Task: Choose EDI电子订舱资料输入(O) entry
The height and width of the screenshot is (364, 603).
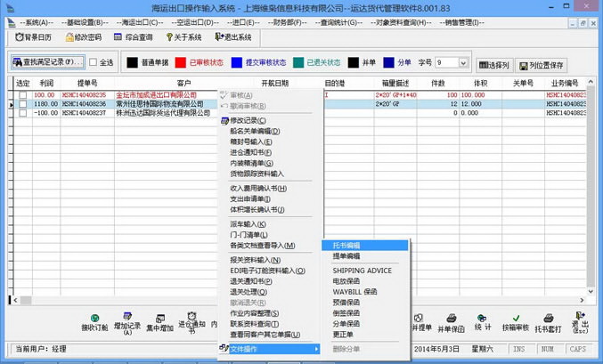Action: coord(268,271)
